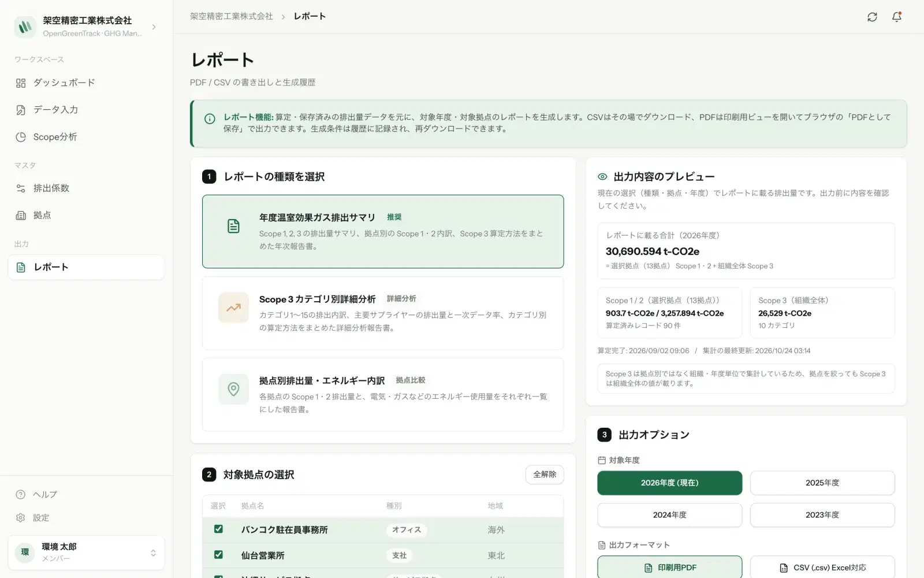Image resolution: width=924 pixels, height=578 pixels.
Task: Select the 拠点別排出量・エネルギー内訳 report card
Action: click(x=383, y=395)
